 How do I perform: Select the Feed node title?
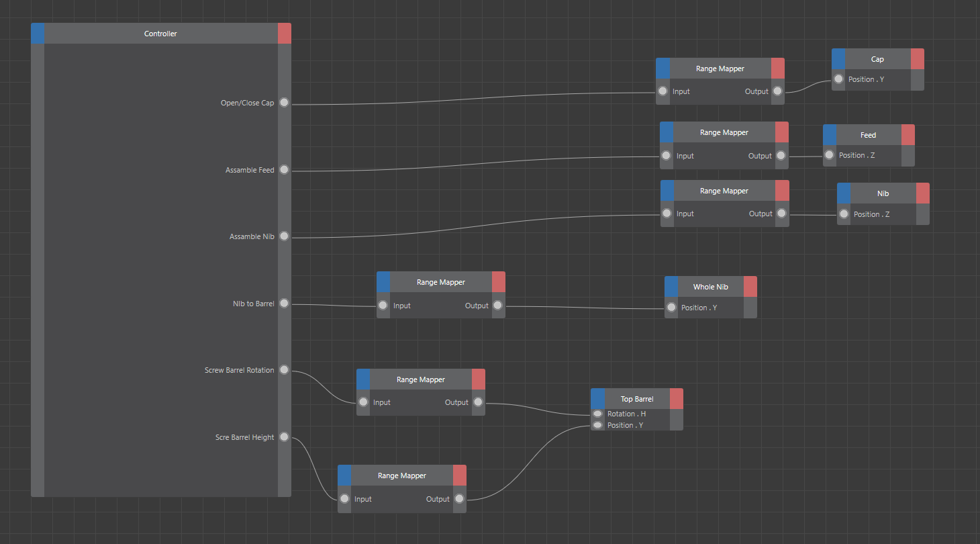869,135
